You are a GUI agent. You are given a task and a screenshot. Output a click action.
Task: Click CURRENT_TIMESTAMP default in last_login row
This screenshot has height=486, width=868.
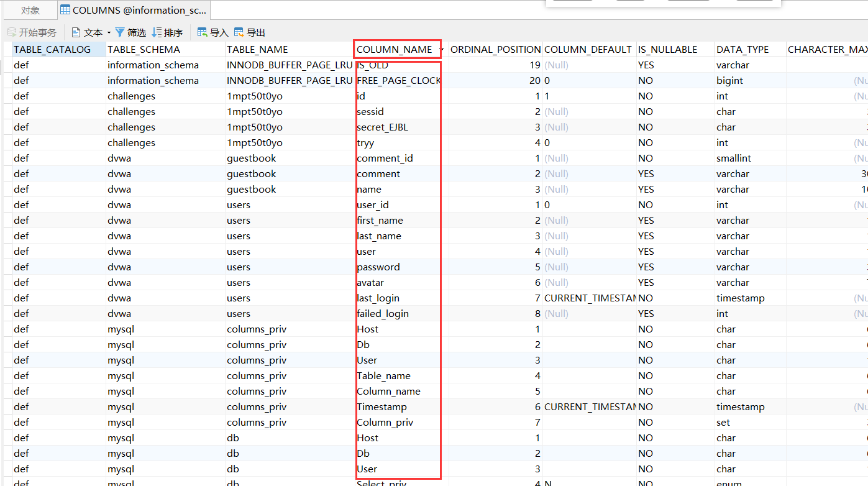pos(589,298)
